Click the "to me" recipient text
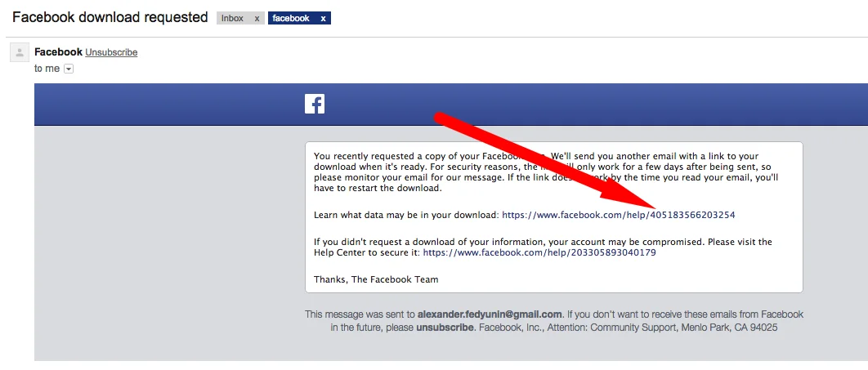Screen dimensions: 868x370 47,69
